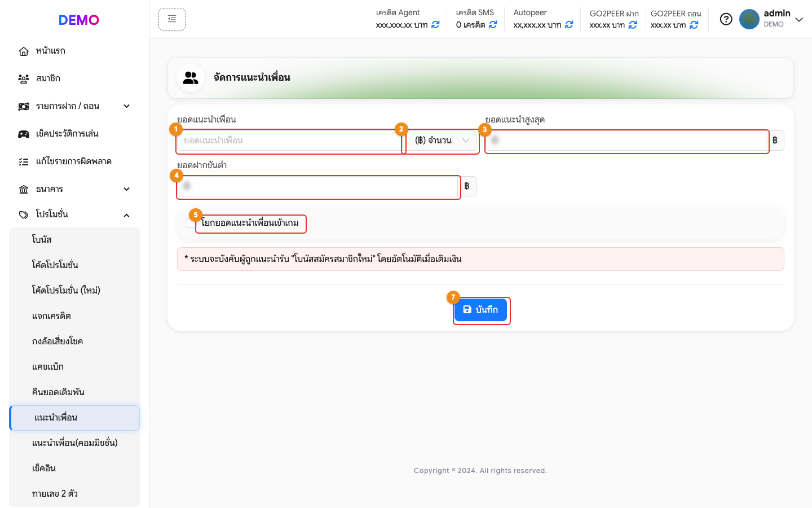This screenshot has width=812, height=508.
Task: Click the members icon beside สมาชิก
Action: 24,78
